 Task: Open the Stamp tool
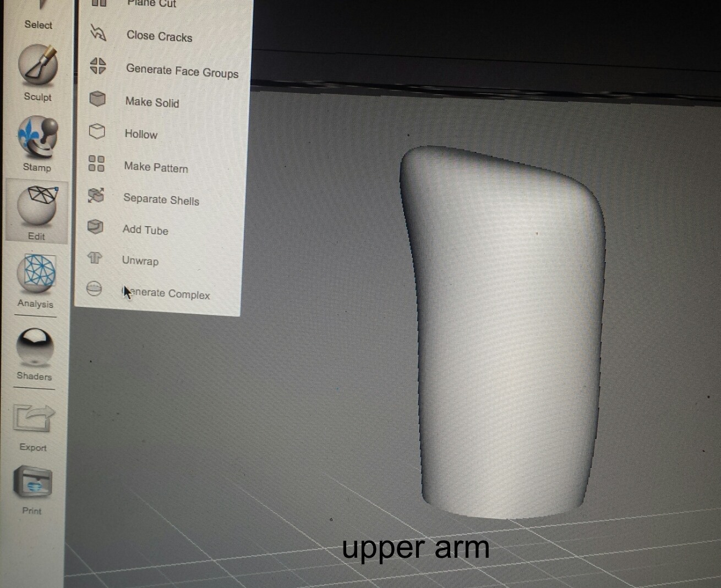click(x=37, y=136)
